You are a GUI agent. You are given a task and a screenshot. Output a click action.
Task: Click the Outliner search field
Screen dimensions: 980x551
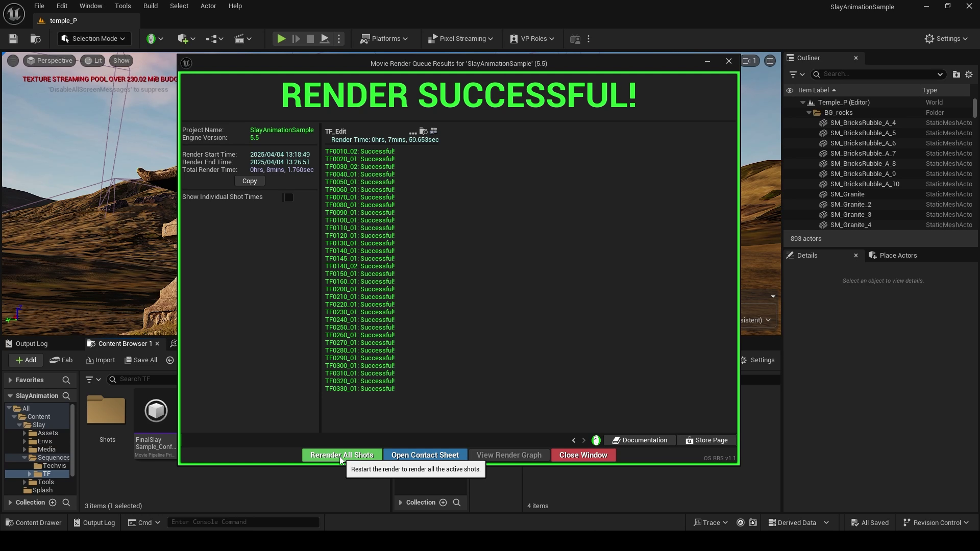click(878, 74)
